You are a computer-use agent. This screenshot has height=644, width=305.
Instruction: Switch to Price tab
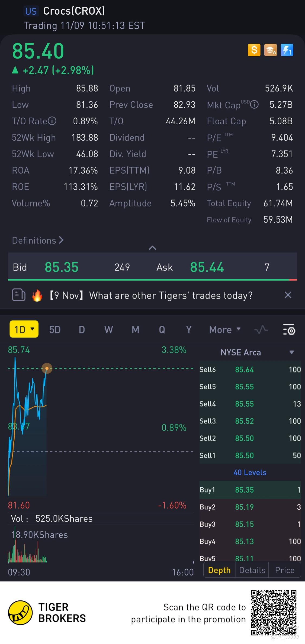[x=285, y=570]
